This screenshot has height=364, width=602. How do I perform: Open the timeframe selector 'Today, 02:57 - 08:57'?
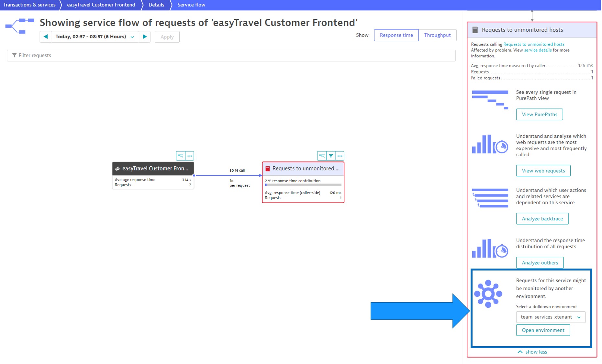(95, 37)
